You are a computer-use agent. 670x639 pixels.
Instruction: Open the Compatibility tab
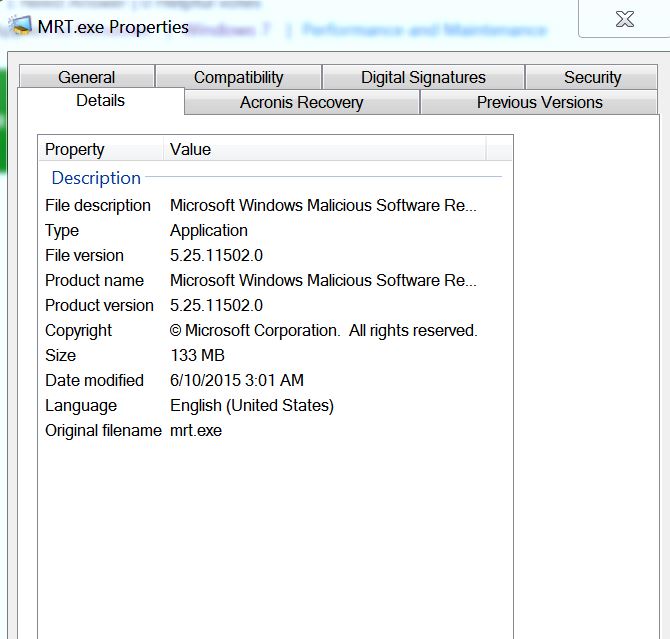point(238,77)
